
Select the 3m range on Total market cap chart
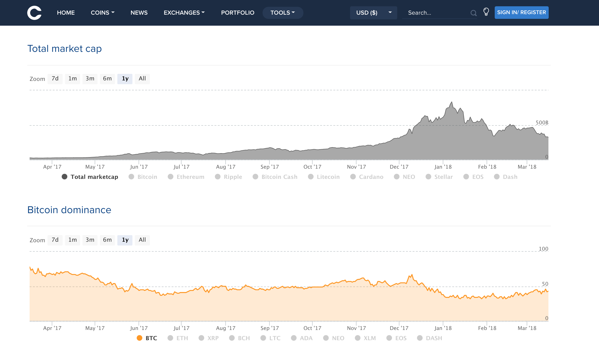pos(90,79)
